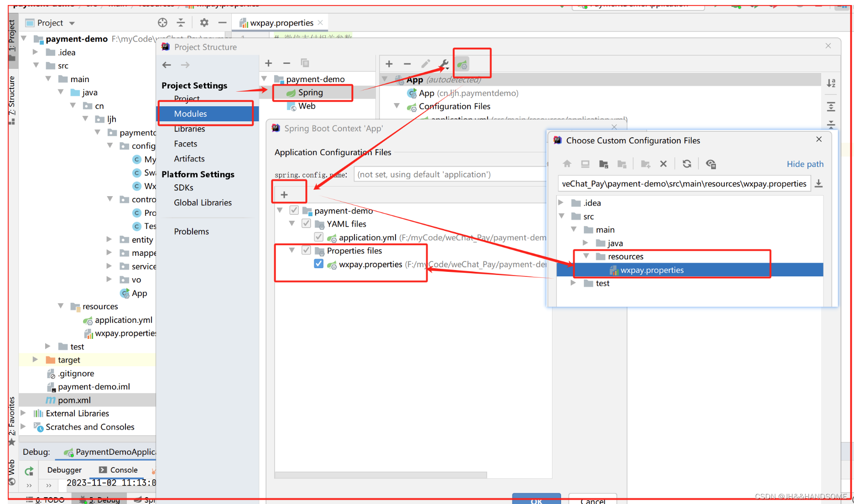
Task: Refresh the file chooser tree
Action: (687, 164)
